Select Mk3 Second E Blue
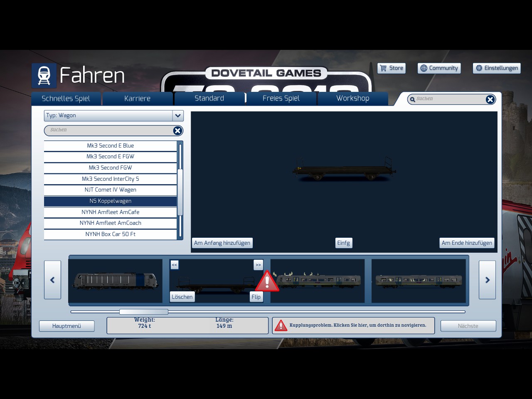The image size is (532, 399). 111,145
